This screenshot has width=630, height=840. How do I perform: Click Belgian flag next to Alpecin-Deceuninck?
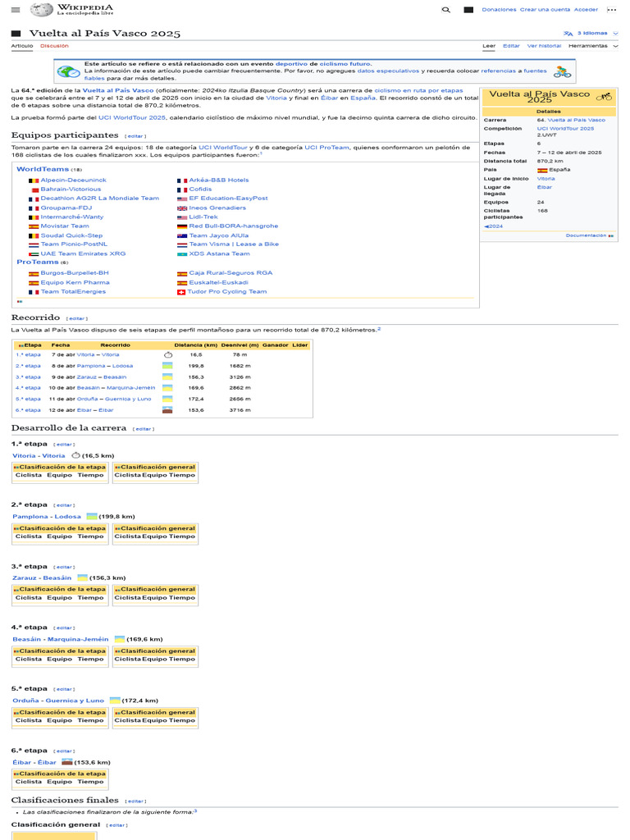[33, 180]
